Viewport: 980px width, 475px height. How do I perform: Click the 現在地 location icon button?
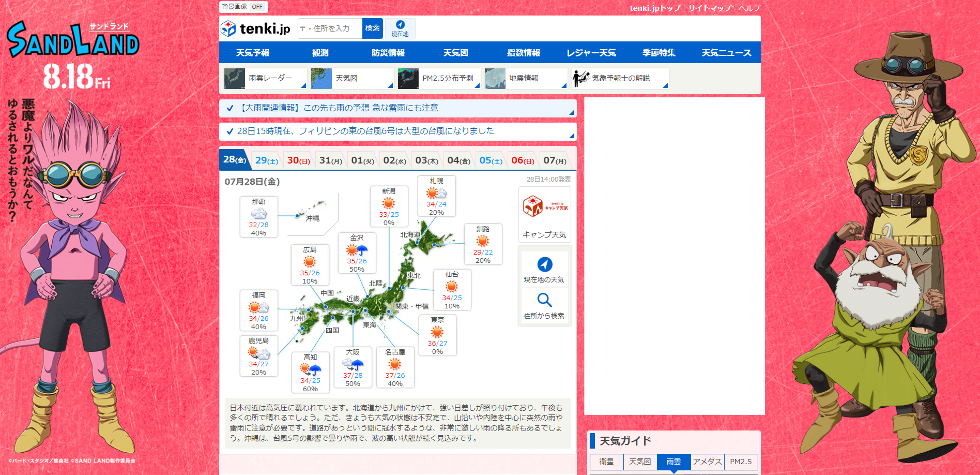click(x=400, y=29)
